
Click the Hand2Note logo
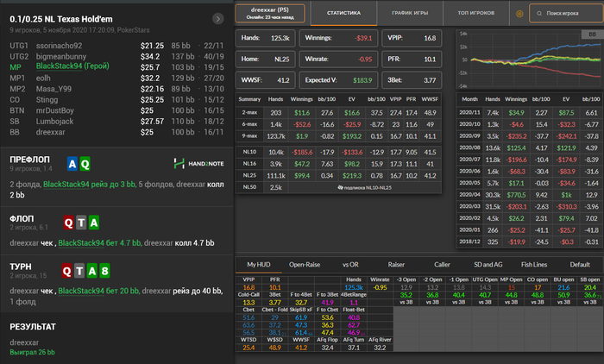[197, 163]
